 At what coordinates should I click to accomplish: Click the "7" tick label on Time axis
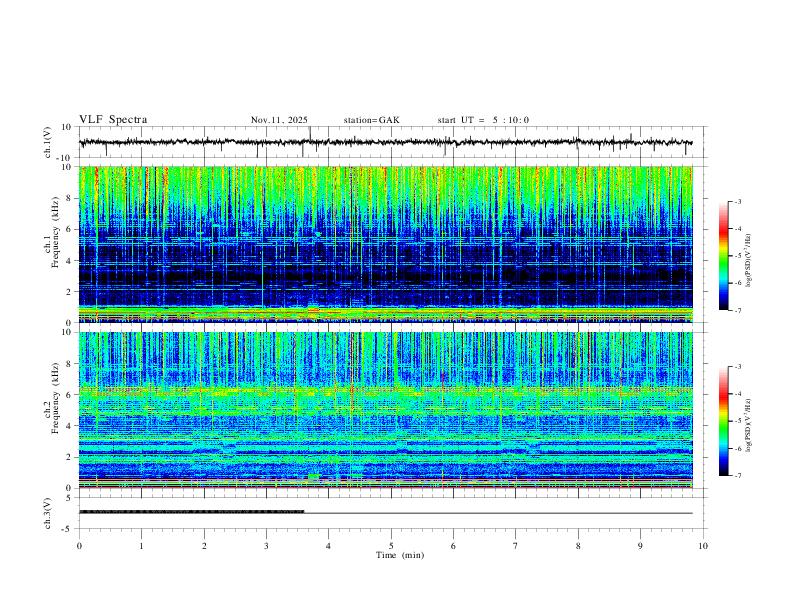516,546
